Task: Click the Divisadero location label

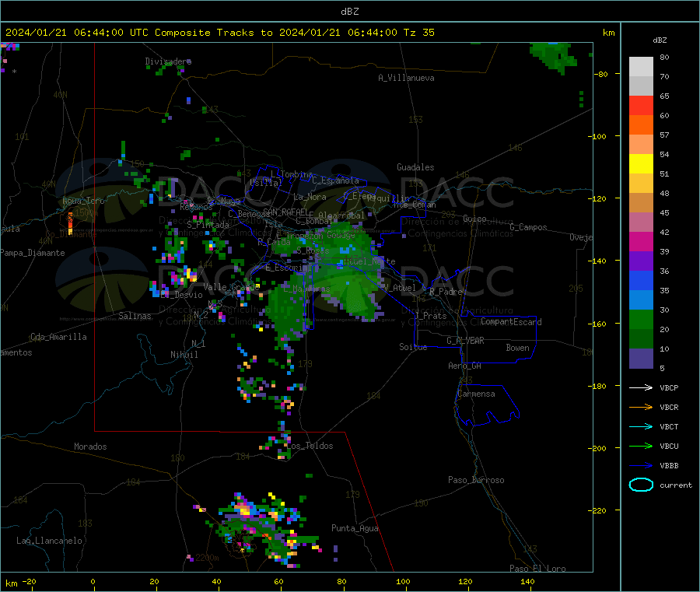Action: 168,61
